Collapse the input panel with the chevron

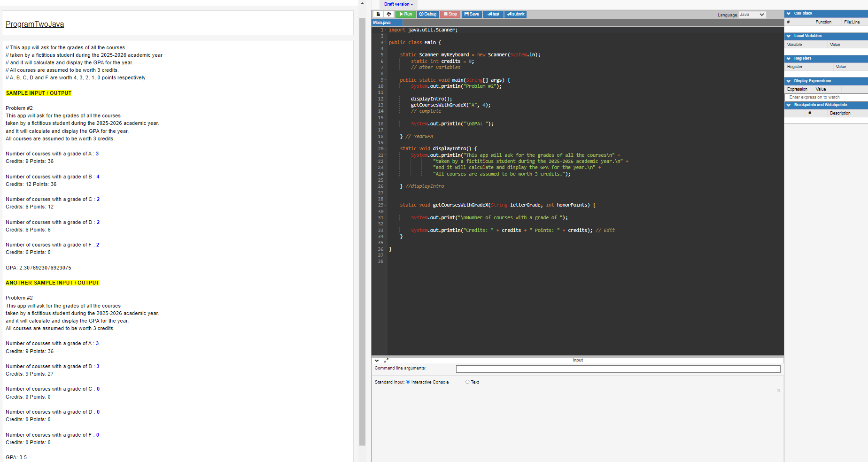pos(376,360)
